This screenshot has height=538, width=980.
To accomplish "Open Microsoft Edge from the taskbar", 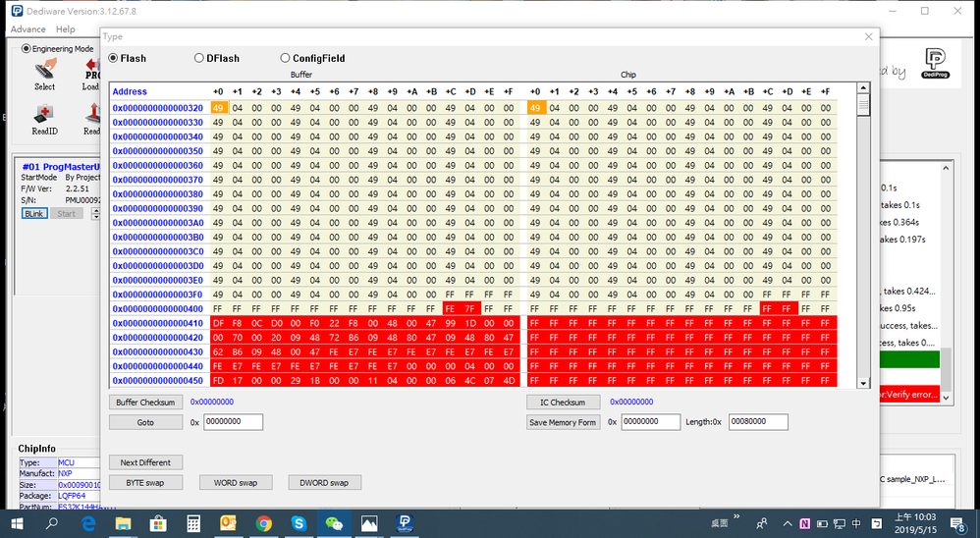I will click(x=88, y=523).
